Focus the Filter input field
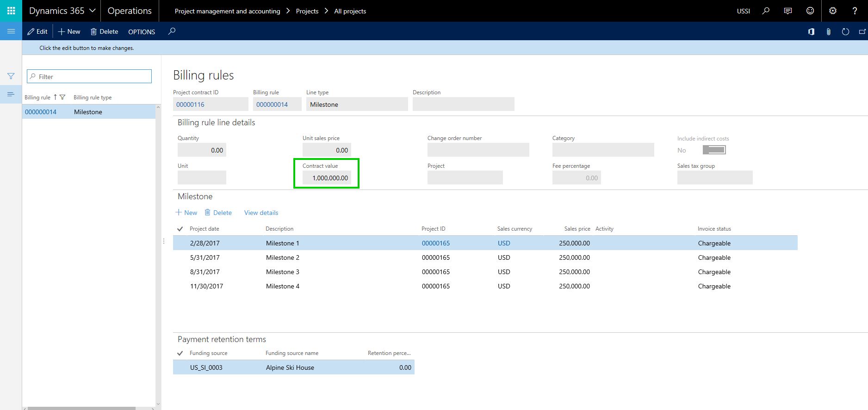The width and height of the screenshot is (868, 410). point(89,76)
